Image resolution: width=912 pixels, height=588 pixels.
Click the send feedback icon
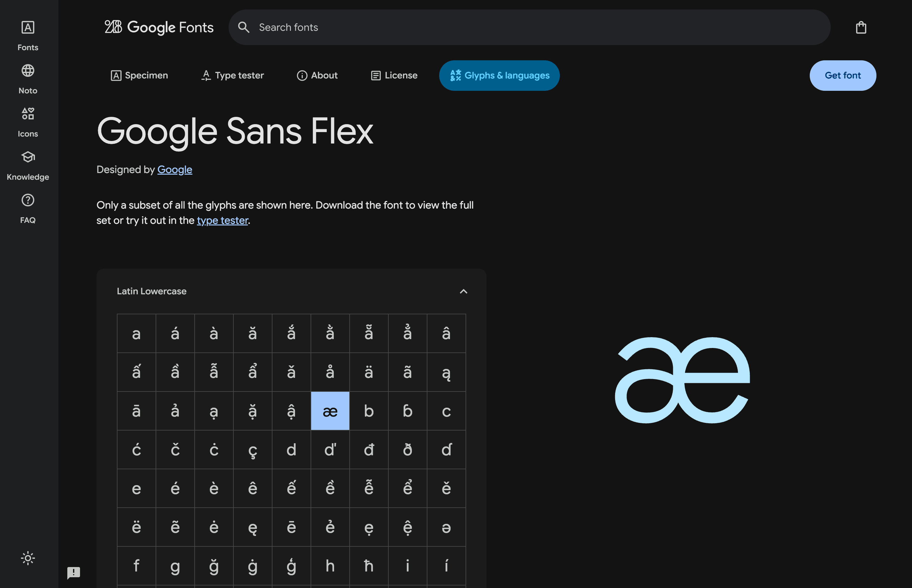point(74,572)
